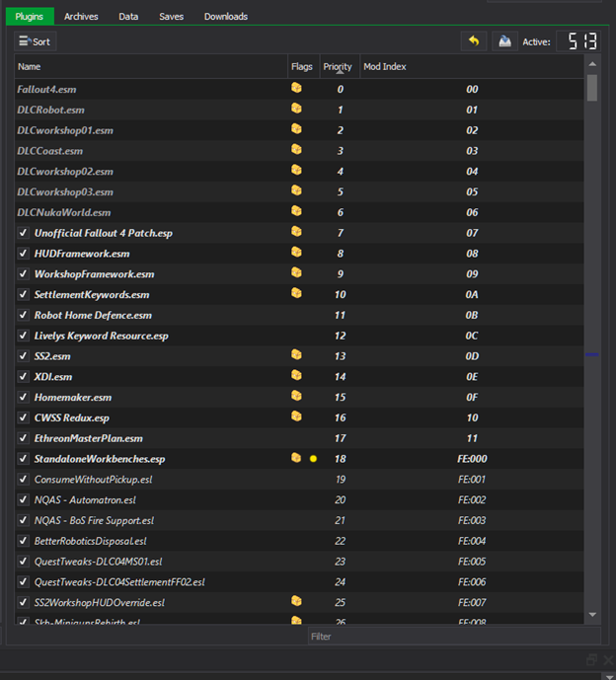Viewport: 616px width, 680px height.
Task: Select ConsumeWithoutPickup.esl plugin name
Action: [93, 480]
